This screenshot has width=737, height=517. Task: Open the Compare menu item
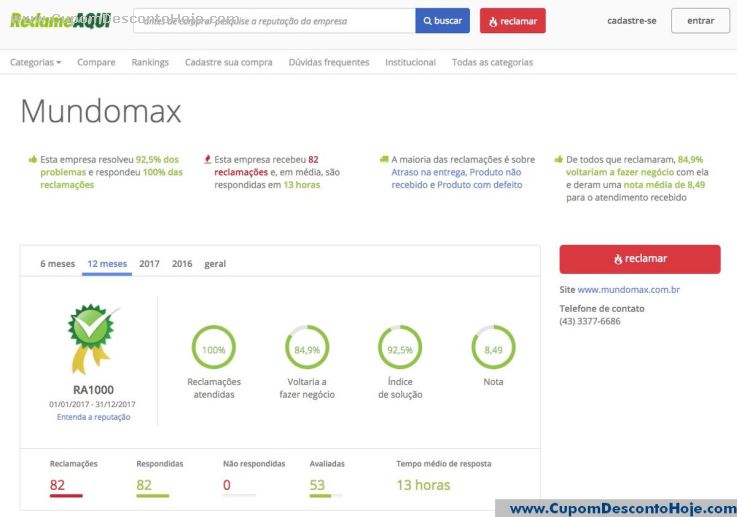coord(96,62)
